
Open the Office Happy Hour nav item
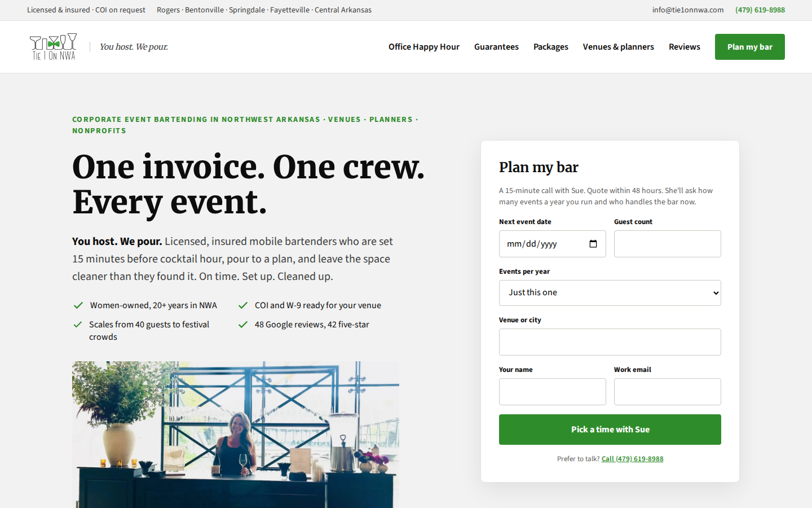pos(424,47)
